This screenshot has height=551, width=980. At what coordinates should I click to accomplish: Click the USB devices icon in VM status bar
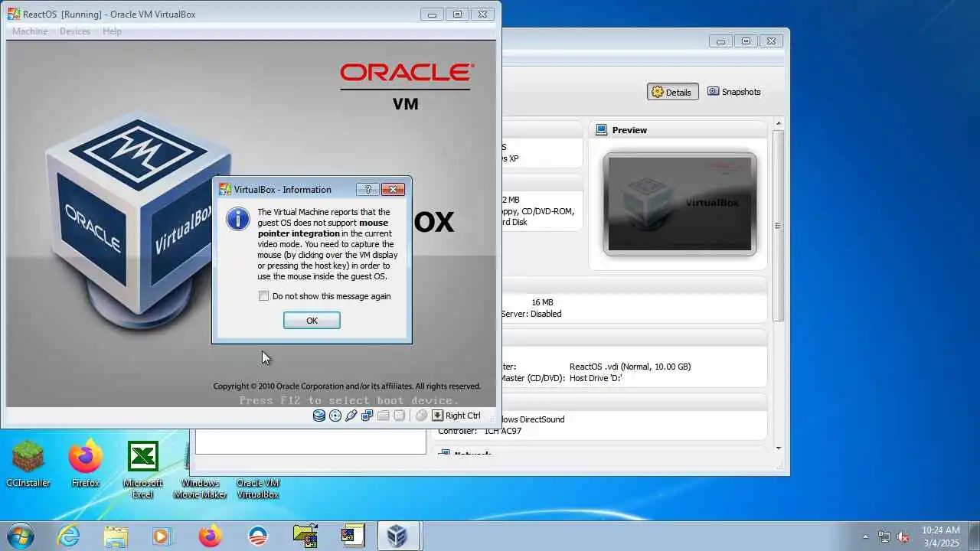pos(351,416)
